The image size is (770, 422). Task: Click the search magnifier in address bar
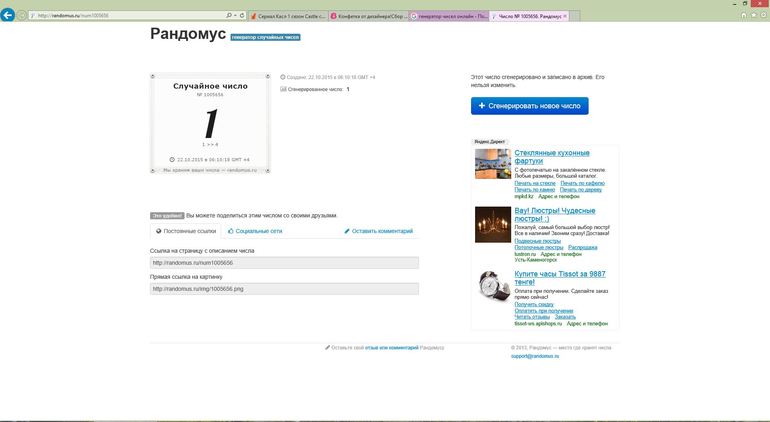[229, 16]
